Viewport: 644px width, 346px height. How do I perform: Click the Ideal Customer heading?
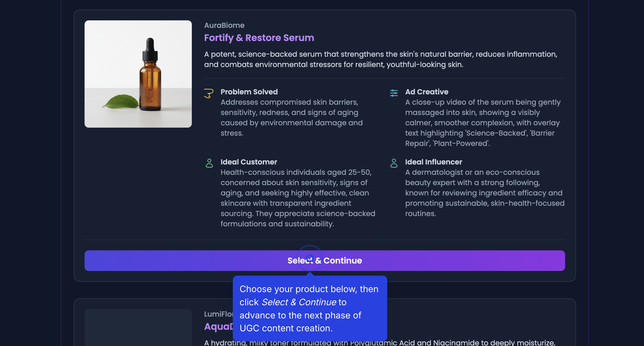point(249,162)
